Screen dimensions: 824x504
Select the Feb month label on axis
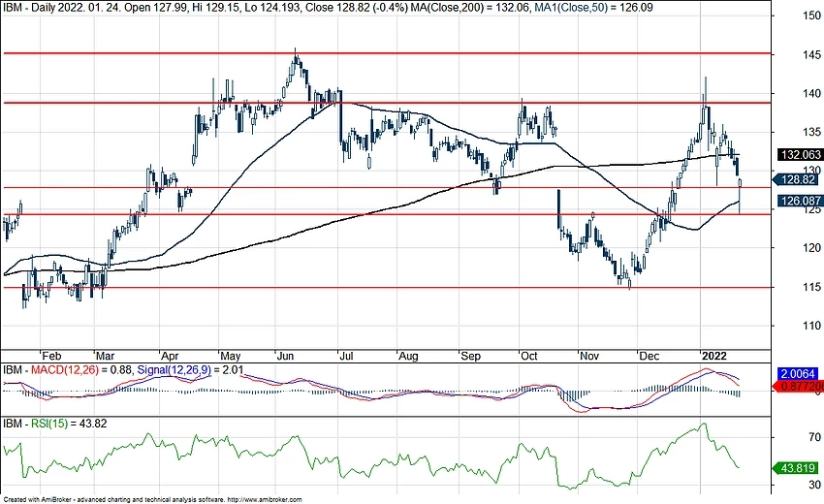point(51,357)
